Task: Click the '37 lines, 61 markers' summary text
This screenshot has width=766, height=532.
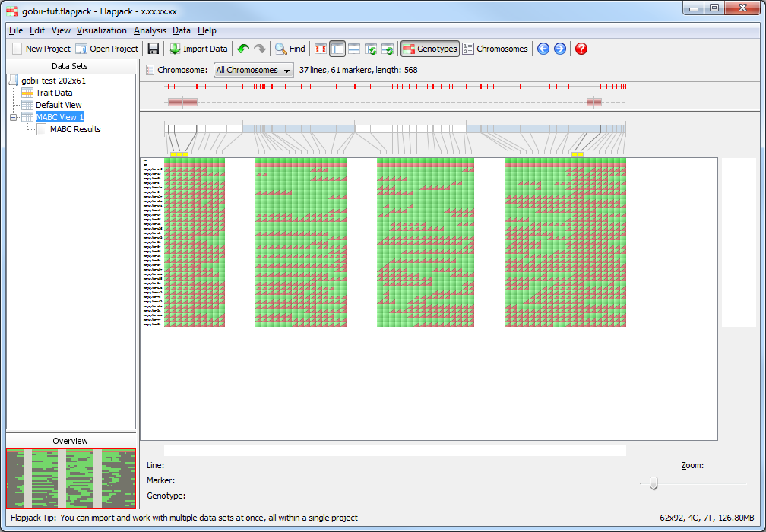Action: click(358, 70)
